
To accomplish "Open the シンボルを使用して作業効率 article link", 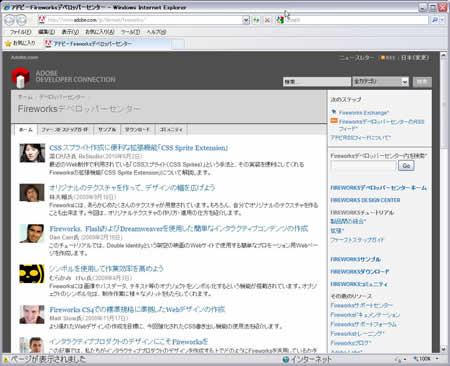I will point(106,269).
